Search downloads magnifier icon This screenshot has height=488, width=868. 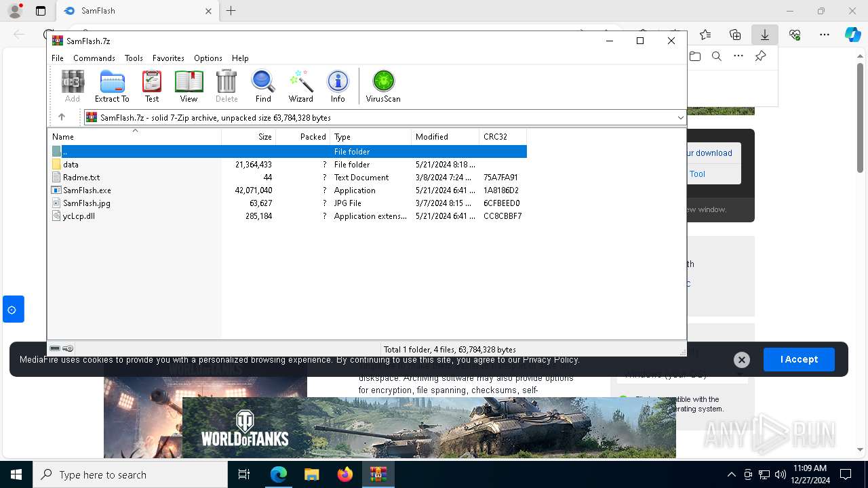coord(717,56)
